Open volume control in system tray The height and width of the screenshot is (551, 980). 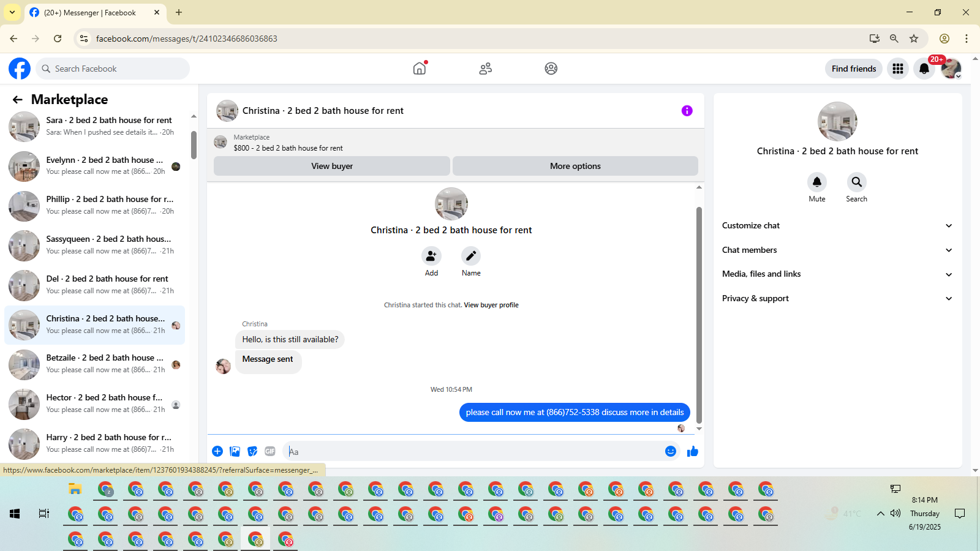[895, 514]
